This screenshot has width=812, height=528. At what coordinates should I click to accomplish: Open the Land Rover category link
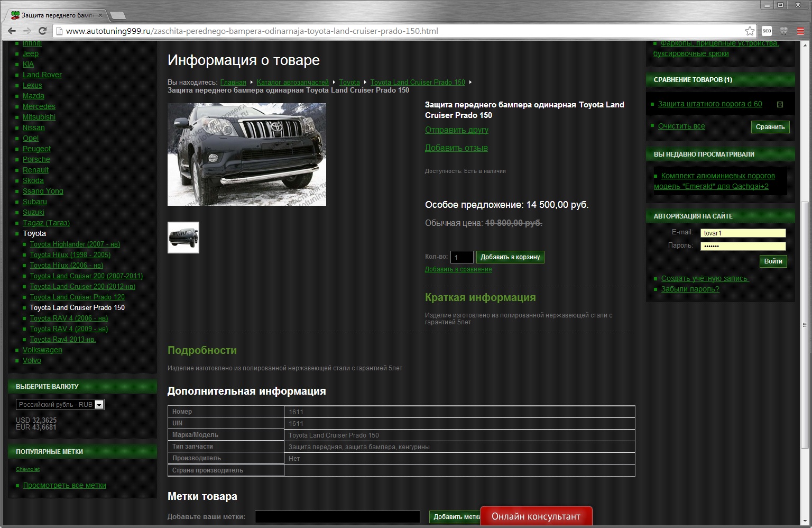pyautogui.click(x=42, y=75)
